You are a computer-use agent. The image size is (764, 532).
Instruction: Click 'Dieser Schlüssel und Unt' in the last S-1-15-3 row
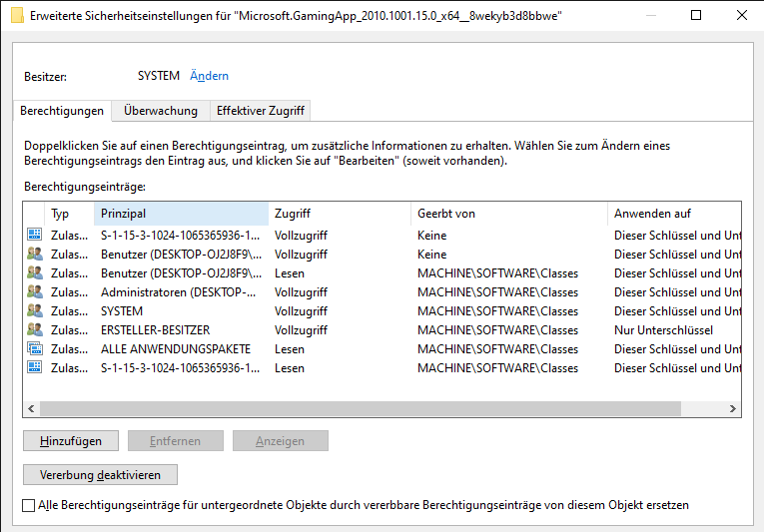(677, 368)
